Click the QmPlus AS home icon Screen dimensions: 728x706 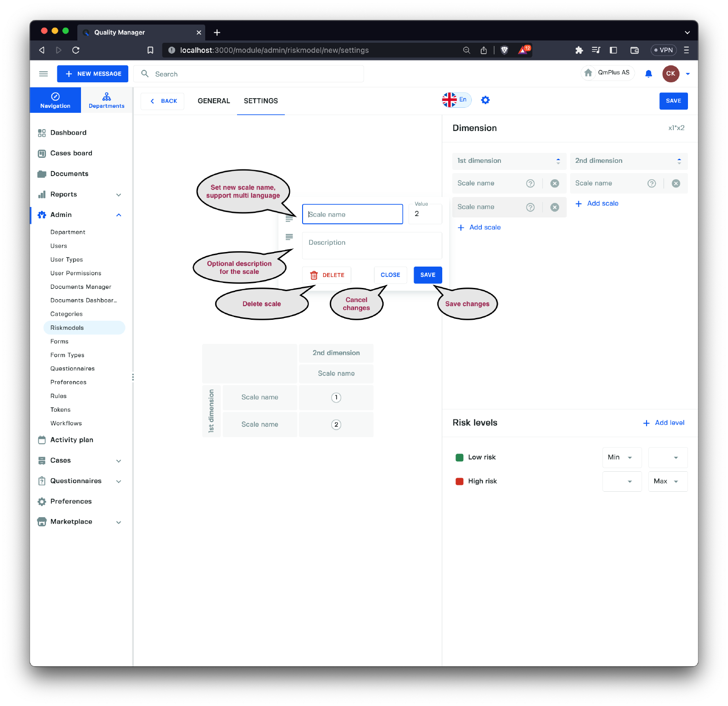(588, 73)
